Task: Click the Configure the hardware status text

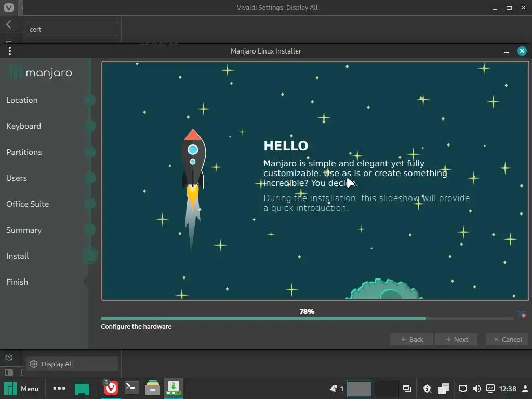Action: (x=136, y=326)
